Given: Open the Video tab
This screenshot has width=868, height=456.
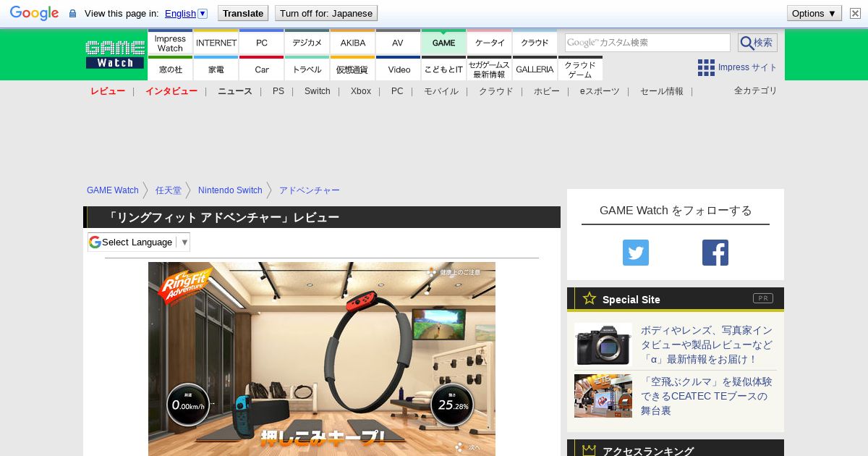Looking at the screenshot, I should [x=398, y=69].
